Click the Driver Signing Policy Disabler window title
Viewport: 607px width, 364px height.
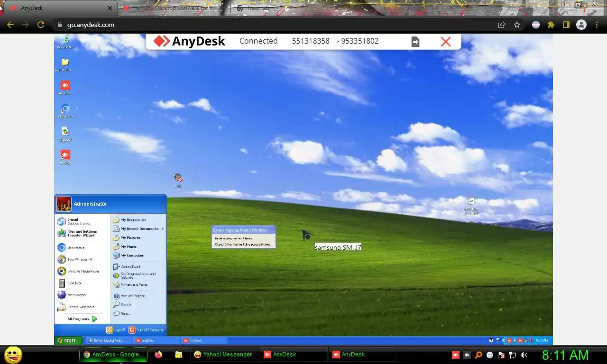pos(243,230)
